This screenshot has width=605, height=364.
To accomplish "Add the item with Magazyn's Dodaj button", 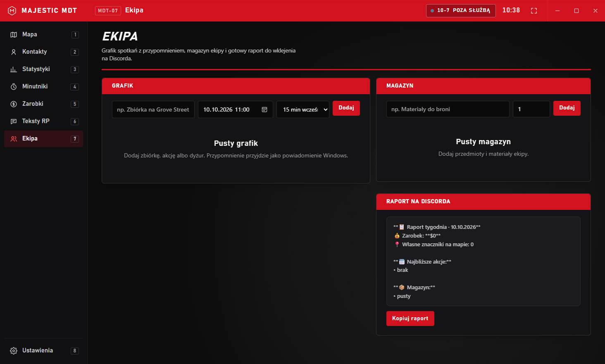I will [x=567, y=108].
